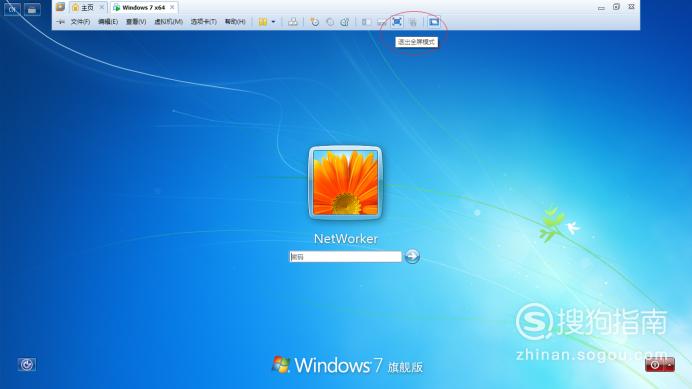Open the snapshot manager icon
Image resolution: width=692 pixels, height=389 pixels.
click(345, 22)
